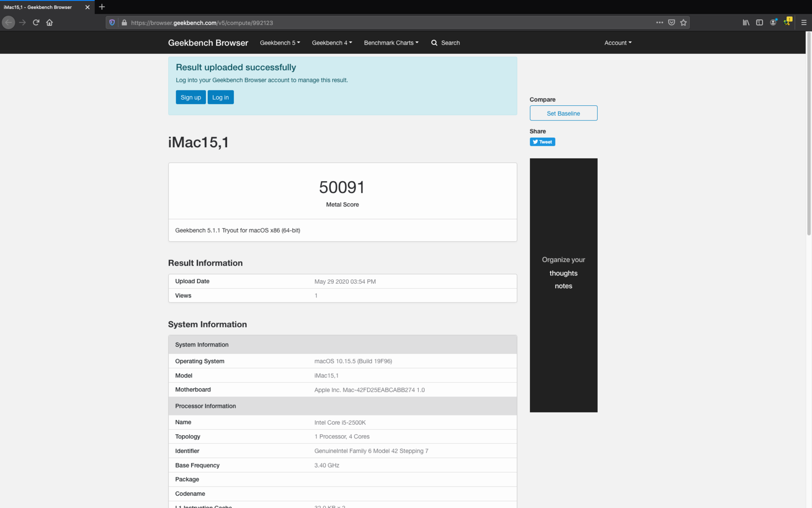812x508 pixels.
Task: Click the 'Topology' row label
Action: click(187, 437)
